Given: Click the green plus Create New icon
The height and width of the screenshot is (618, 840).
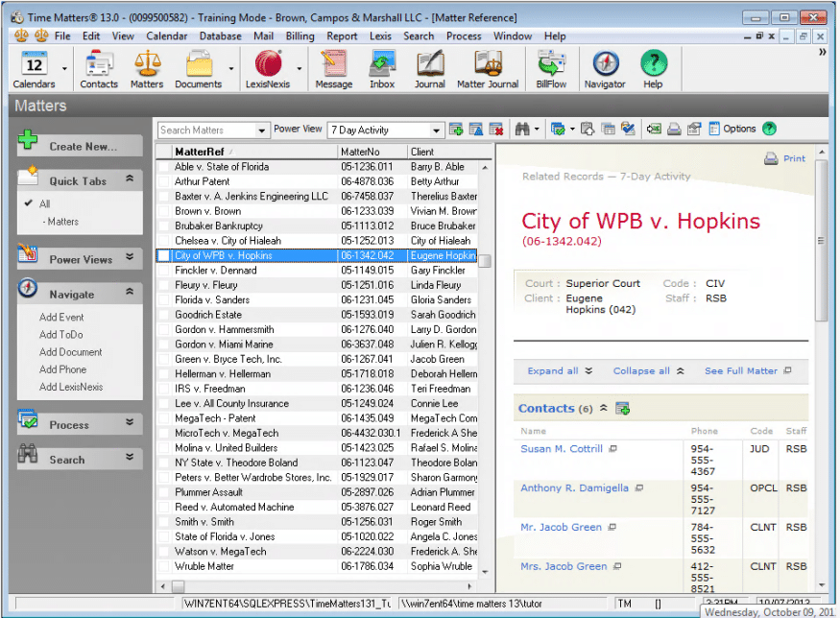Looking at the screenshot, I should pyautogui.click(x=28, y=140).
